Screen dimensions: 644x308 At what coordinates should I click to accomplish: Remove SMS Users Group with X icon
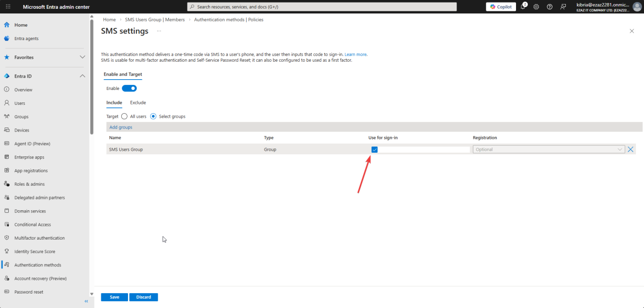[631, 150]
